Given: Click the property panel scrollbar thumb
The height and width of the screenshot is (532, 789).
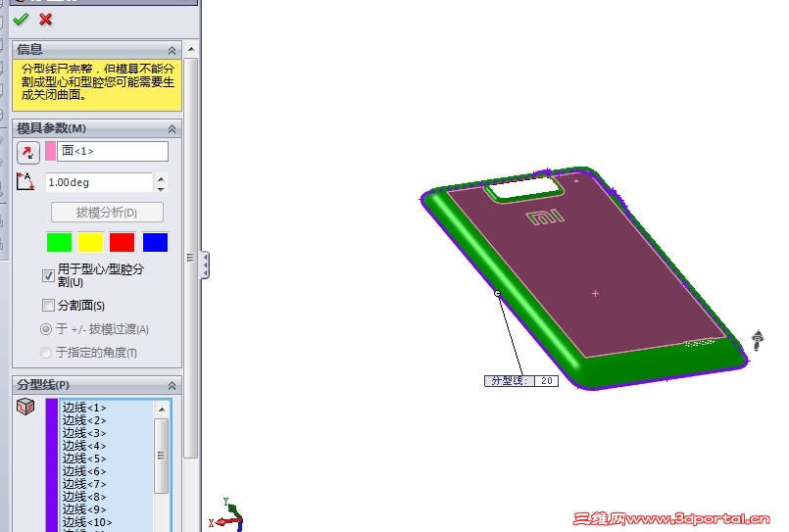Looking at the screenshot, I should coord(191,258).
